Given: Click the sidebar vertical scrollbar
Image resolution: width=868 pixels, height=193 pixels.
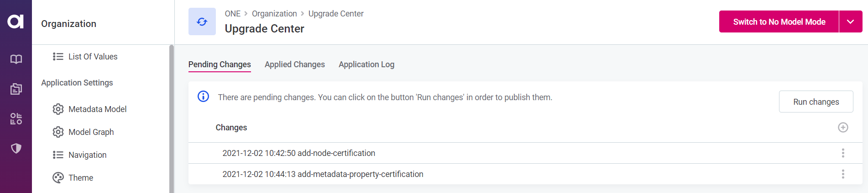Looking at the screenshot, I should pyautogui.click(x=171, y=119).
